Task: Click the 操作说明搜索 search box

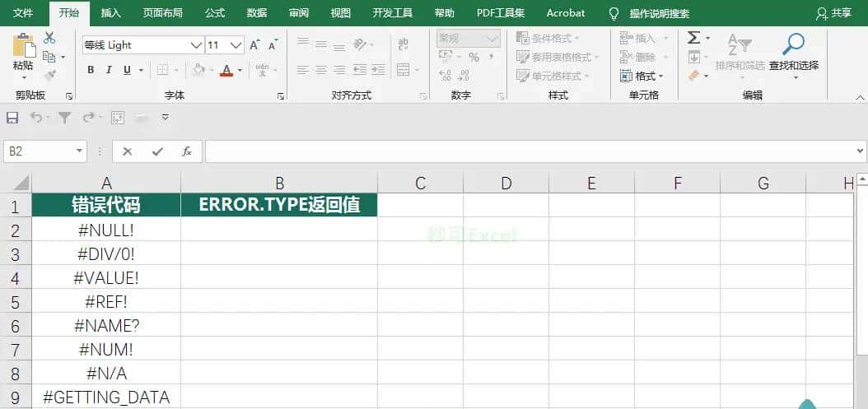Action: pyautogui.click(x=660, y=14)
